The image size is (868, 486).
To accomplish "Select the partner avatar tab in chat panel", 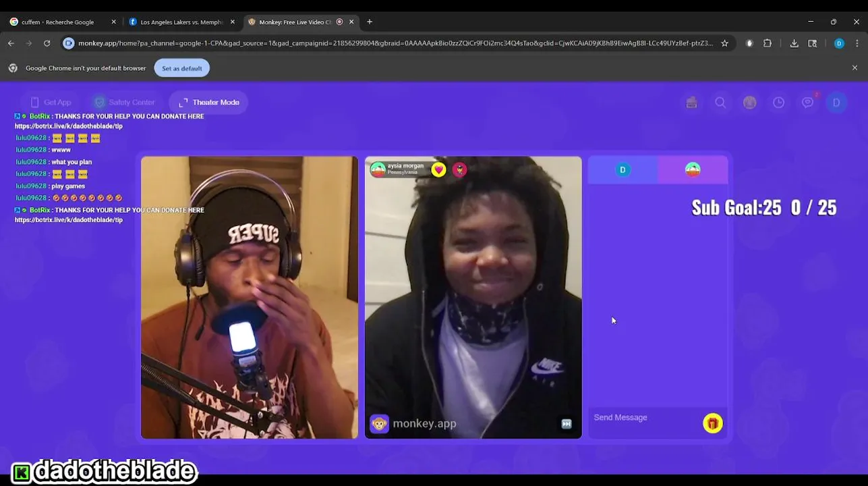I will click(693, 170).
